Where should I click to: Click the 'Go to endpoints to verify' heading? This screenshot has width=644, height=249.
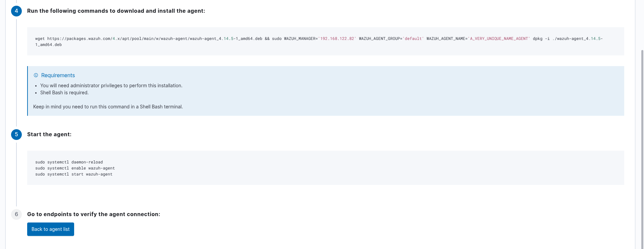(94, 214)
